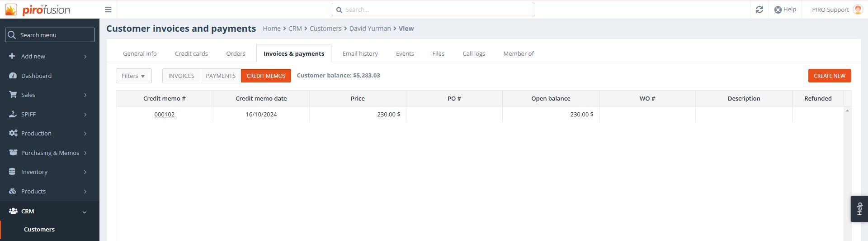Click the hamburger menu icon to collapse the sidebar
Viewport: 868px width, 241px height.
click(108, 10)
